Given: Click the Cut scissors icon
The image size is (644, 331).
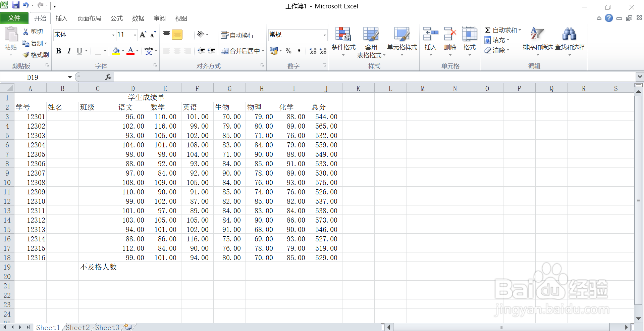Looking at the screenshot, I should click(x=26, y=32).
